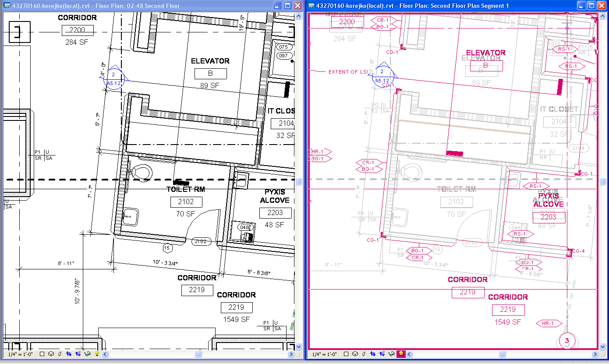609x364 pixels.
Task: Open Detail Level control in the Segment 1 window
Action: (346, 354)
